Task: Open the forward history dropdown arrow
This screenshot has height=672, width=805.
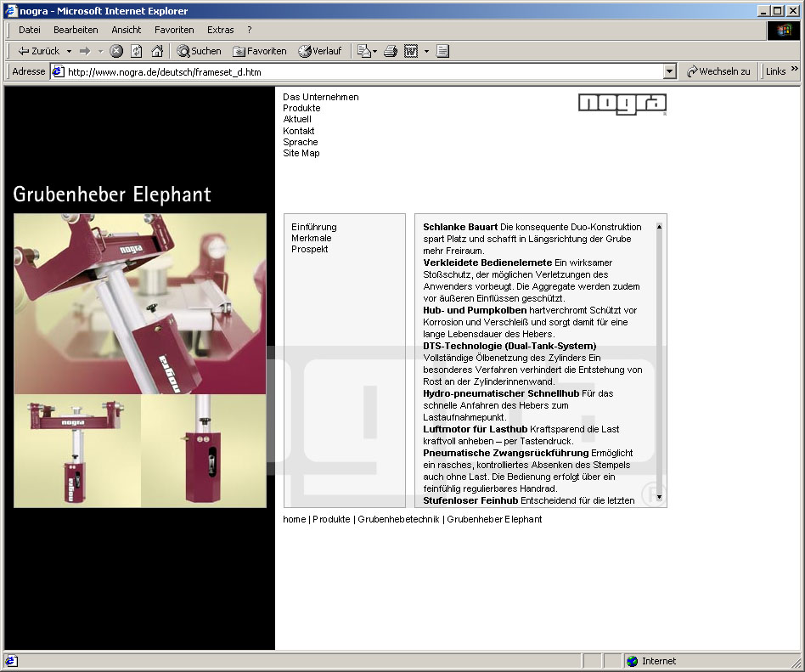Action: [x=100, y=51]
